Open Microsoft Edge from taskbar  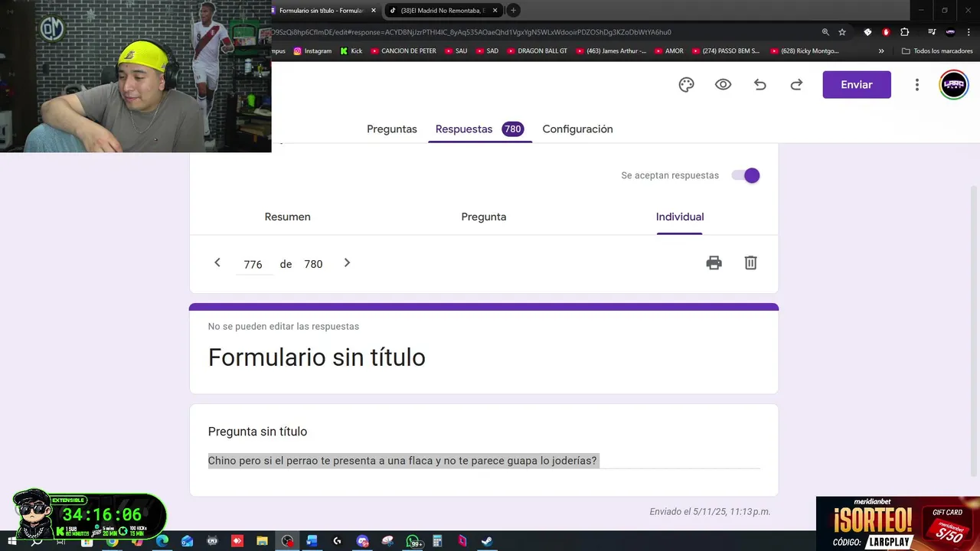point(162,541)
